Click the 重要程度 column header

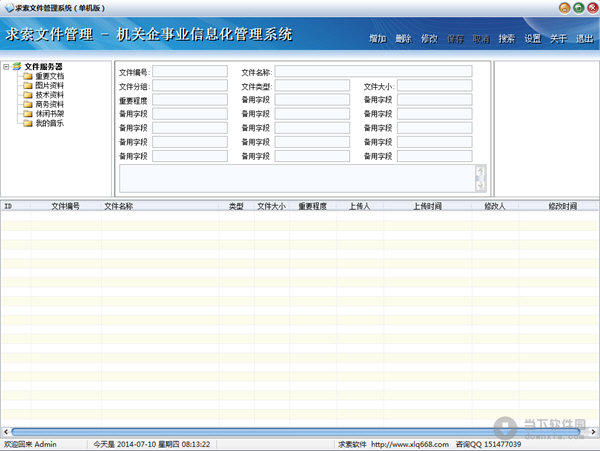tap(313, 206)
